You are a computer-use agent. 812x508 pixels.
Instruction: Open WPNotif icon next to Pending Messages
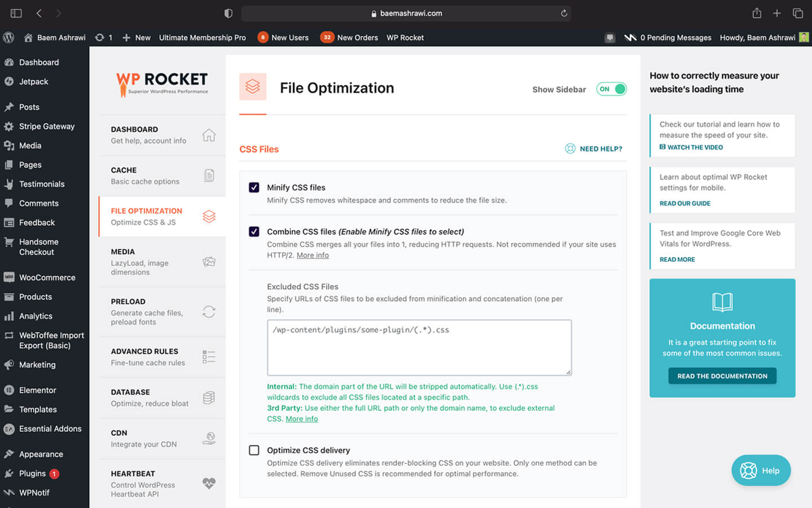coord(630,38)
